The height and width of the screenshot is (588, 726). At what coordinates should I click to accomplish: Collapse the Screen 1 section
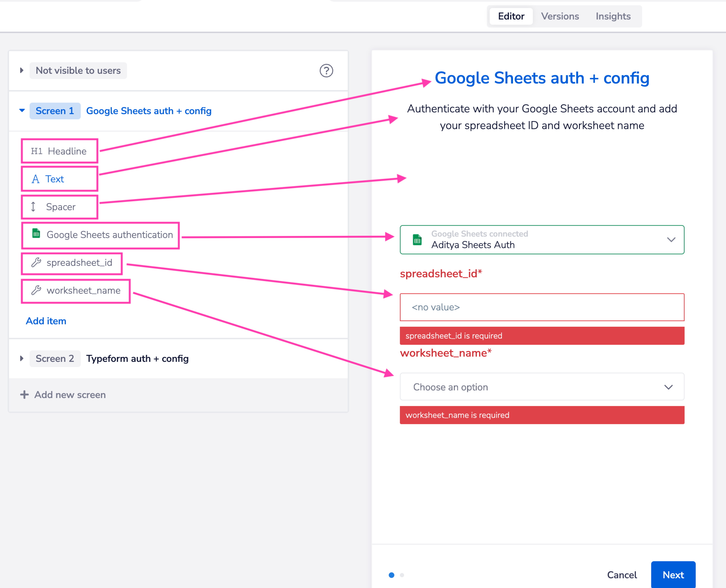(x=22, y=111)
